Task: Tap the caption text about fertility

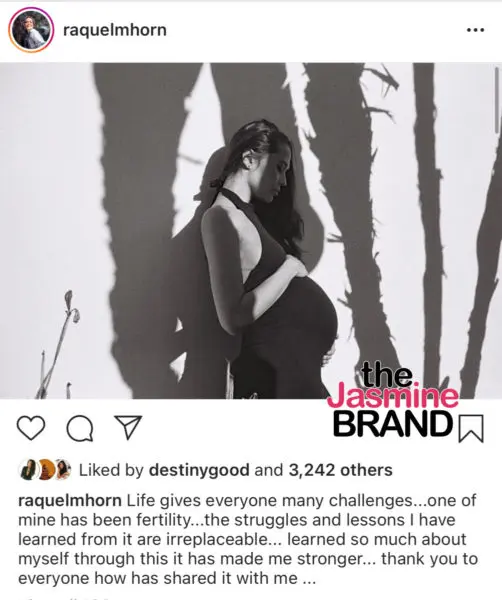Action: [x=248, y=539]
